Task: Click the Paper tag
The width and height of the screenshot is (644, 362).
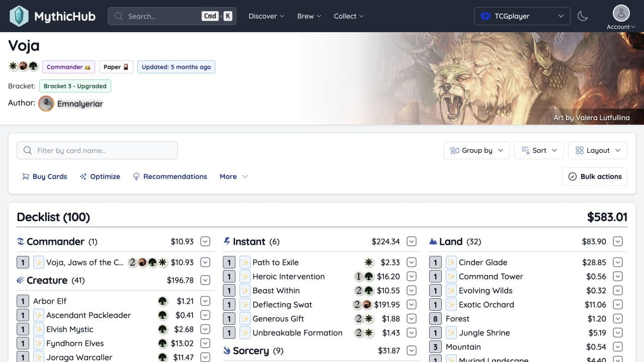Action: point(116,67)
